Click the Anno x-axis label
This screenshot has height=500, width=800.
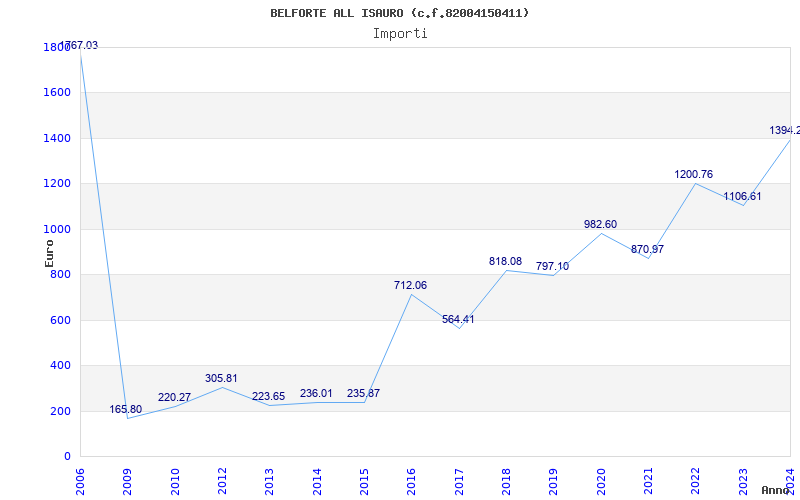(x=775, y=490)
